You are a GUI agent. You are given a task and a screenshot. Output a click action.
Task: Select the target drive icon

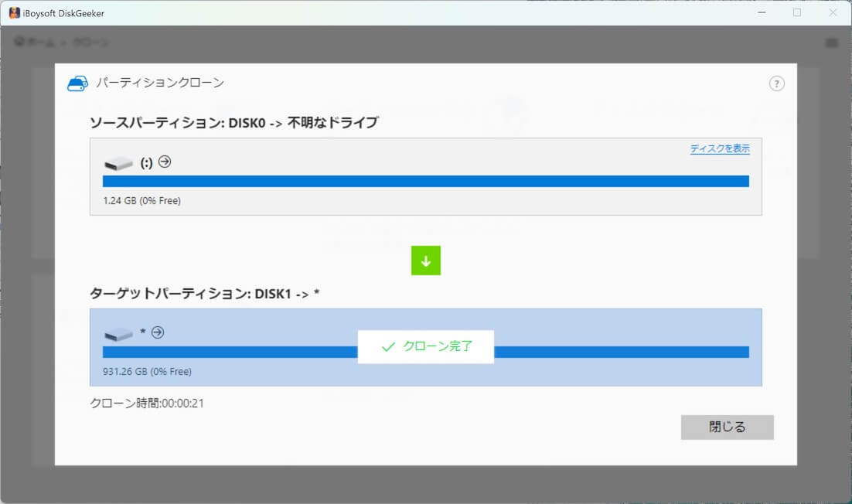118,334
